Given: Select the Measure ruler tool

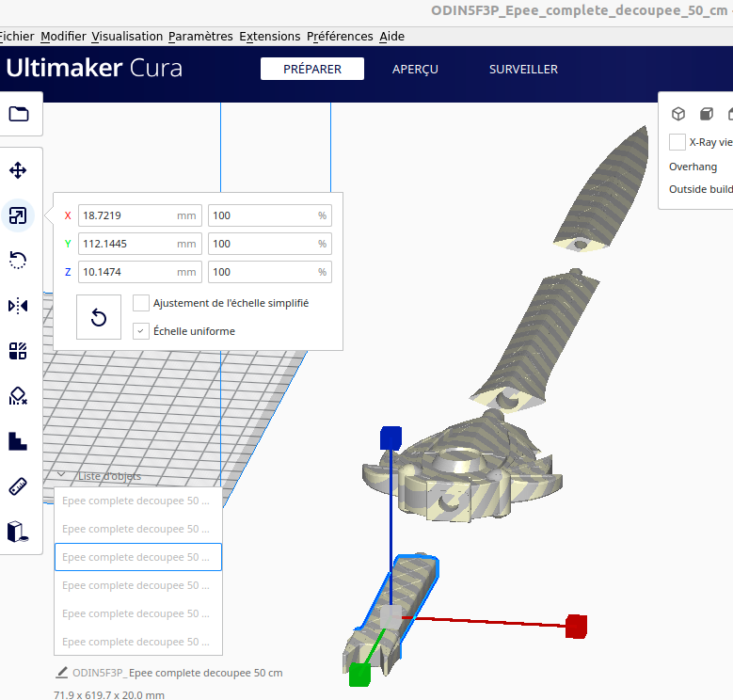Looking at the screenshot, I should (18, 486).
